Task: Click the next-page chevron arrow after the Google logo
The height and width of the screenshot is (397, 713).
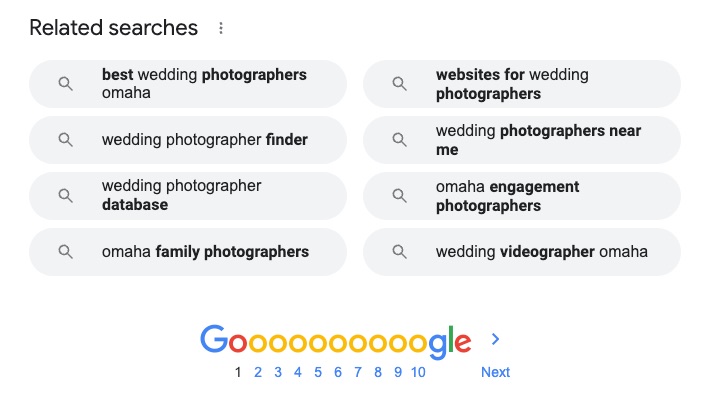Action: (x=495, y=339)
